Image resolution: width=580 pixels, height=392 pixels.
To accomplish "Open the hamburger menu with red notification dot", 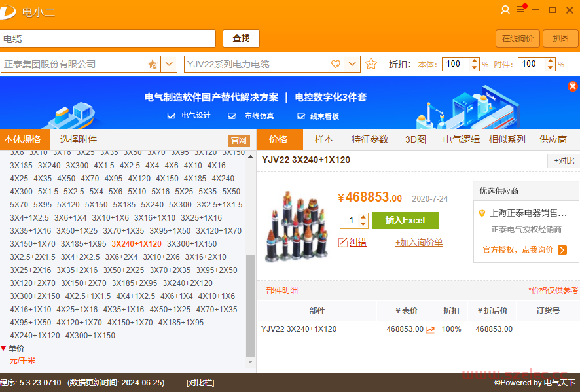I will click(521, 9).
